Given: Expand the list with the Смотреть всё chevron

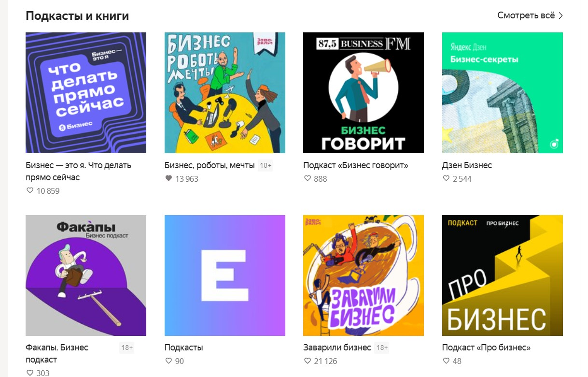Looking at the screenshot, I should coord(560,15).
